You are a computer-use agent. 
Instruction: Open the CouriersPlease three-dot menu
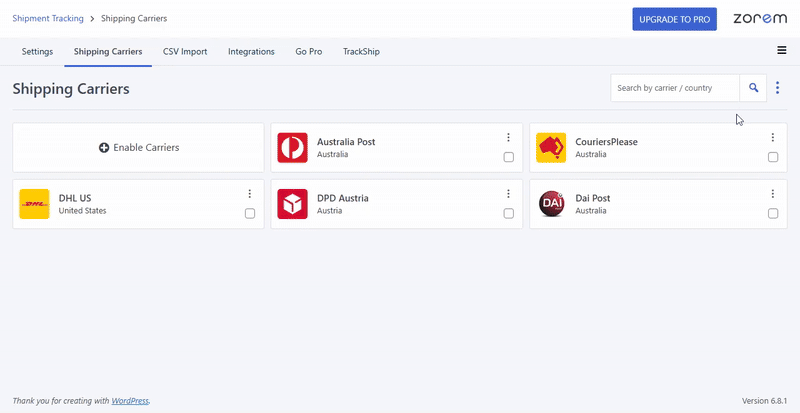(x=773, y=138)
